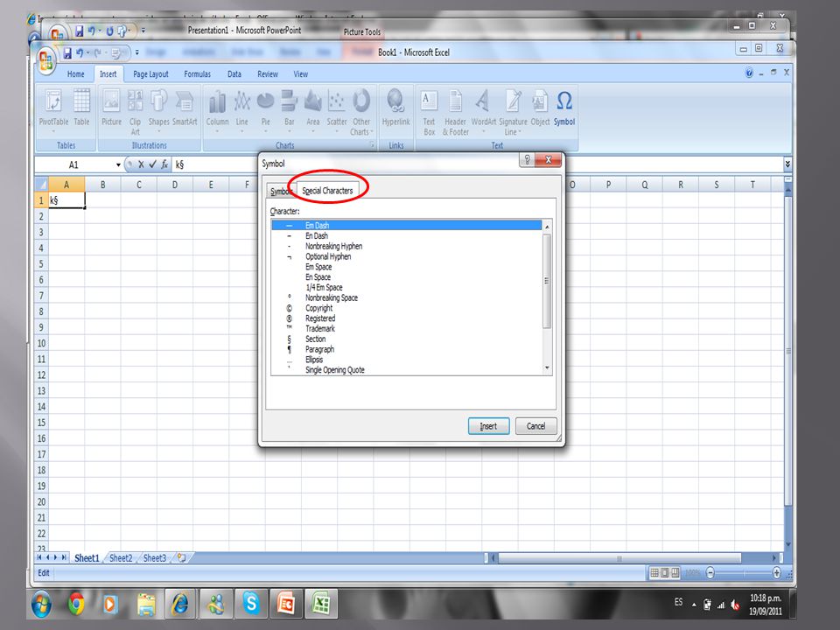Customize Excel Quick Access Toolbar dropdown
This screenshot has height=630, width=840.
point(137,52)
